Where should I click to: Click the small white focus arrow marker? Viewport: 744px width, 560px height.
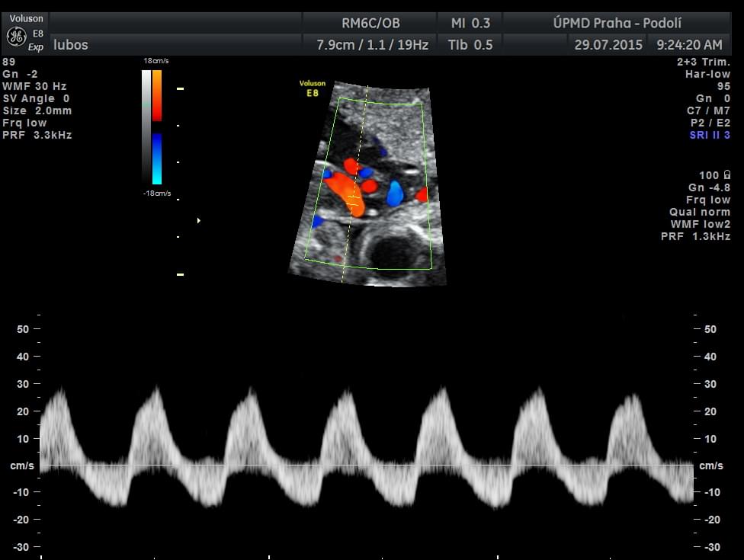199,220
